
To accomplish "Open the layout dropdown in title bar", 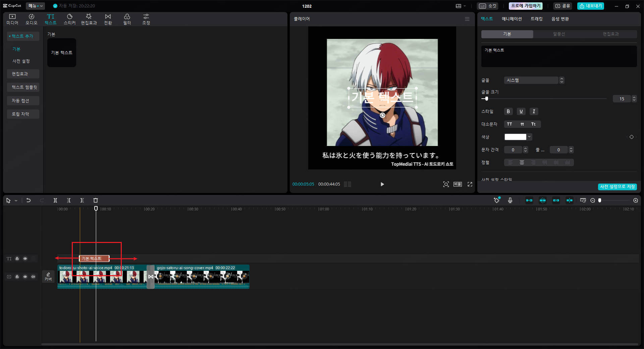I will pos(461,6).
